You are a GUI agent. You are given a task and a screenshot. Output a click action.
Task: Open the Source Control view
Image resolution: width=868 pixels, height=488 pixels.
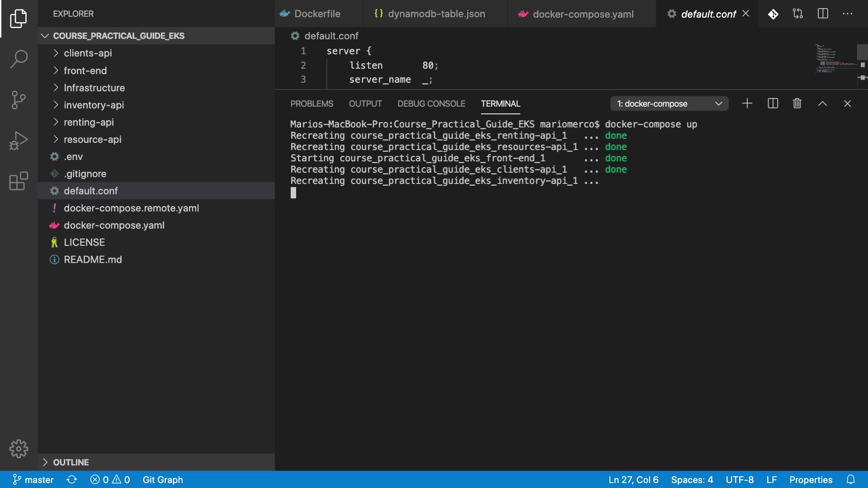[x=19, y=99]
